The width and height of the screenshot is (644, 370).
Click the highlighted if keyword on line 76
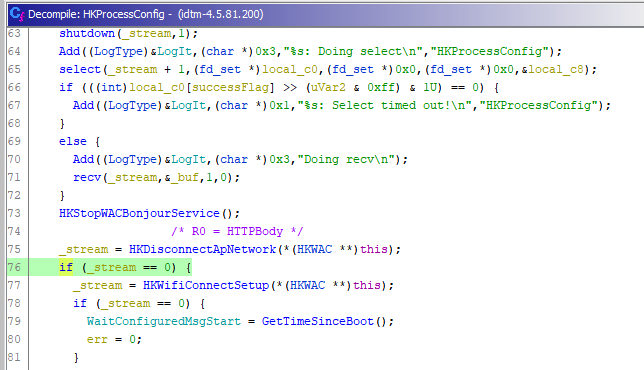66,267
